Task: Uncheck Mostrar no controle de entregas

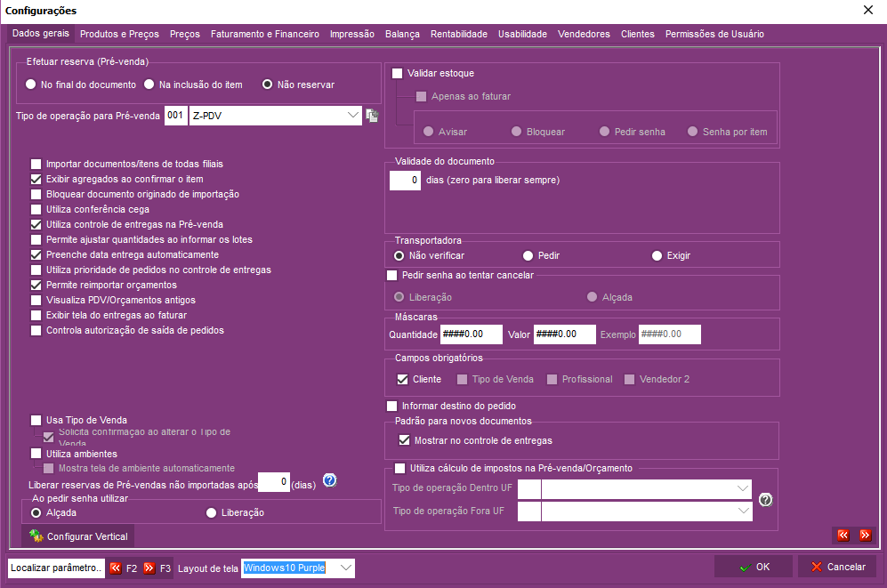Action: tap(405, 440)
